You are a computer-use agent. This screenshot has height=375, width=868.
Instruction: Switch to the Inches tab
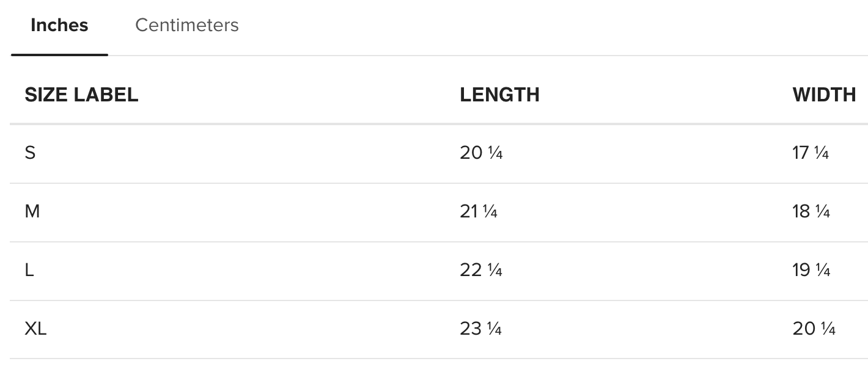click(59, 26)
